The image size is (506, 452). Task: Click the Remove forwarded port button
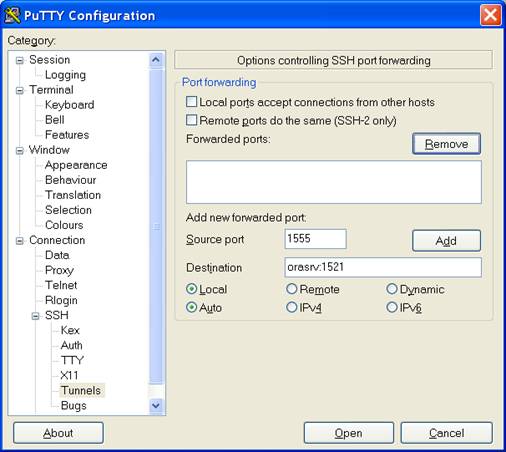tap(446, 144)
